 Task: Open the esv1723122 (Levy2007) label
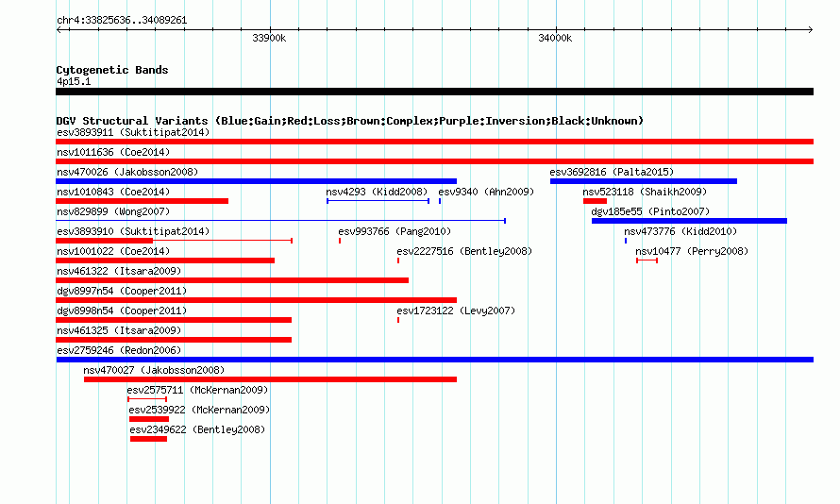(456, 311)
